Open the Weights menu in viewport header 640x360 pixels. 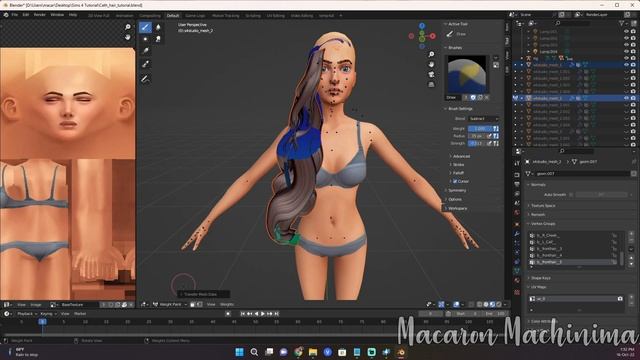227,304
